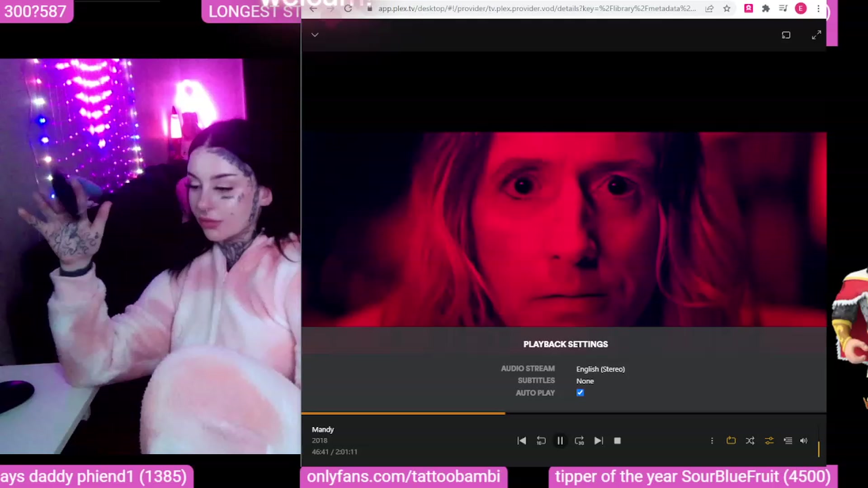This screenshot has height=488, width=868.
Task: Rewind 10 seconds
Action: coord(541,441)
